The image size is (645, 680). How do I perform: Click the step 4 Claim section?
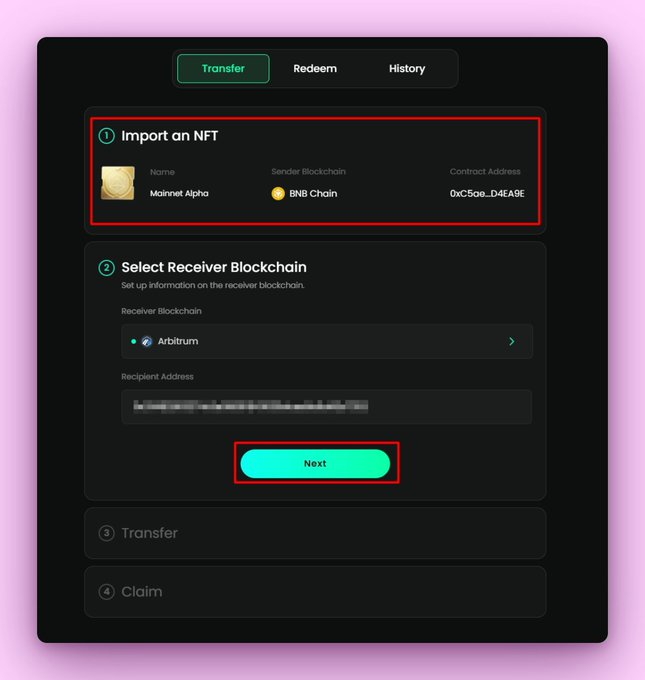(x=315, y=592)
